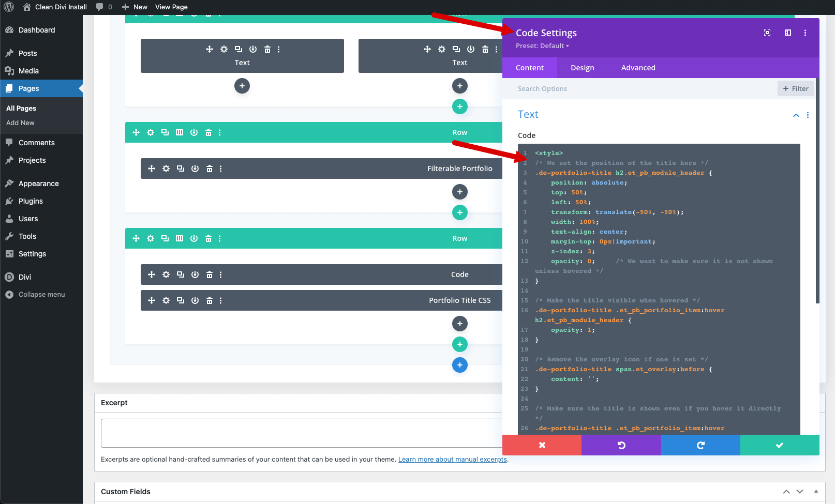Save Code Settings with green checkmark

780,445
